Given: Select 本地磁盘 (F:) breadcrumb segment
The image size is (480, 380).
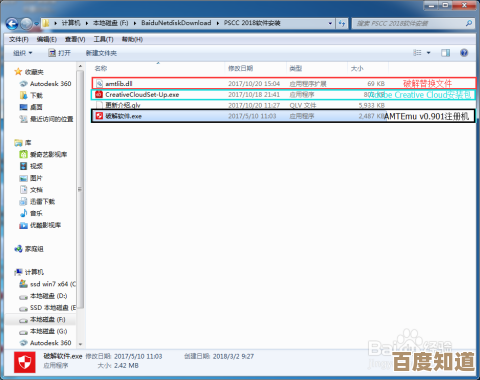Looking at the screenshot, I should point(110,23).
